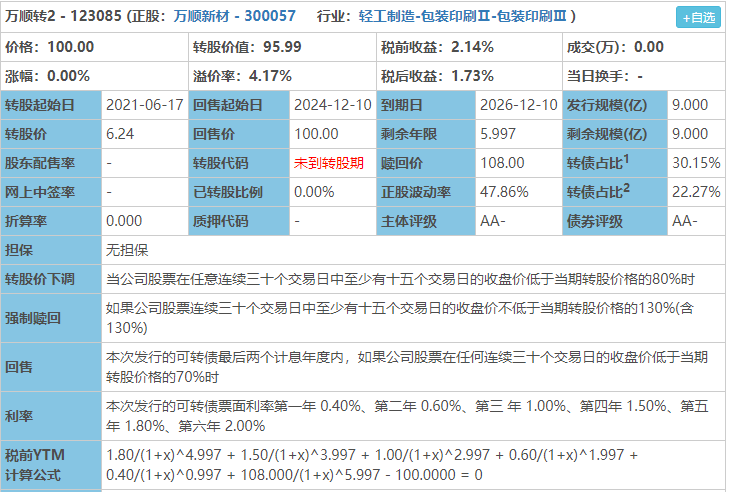Click the 剩余年限 header cell

(x=426, y=134)
